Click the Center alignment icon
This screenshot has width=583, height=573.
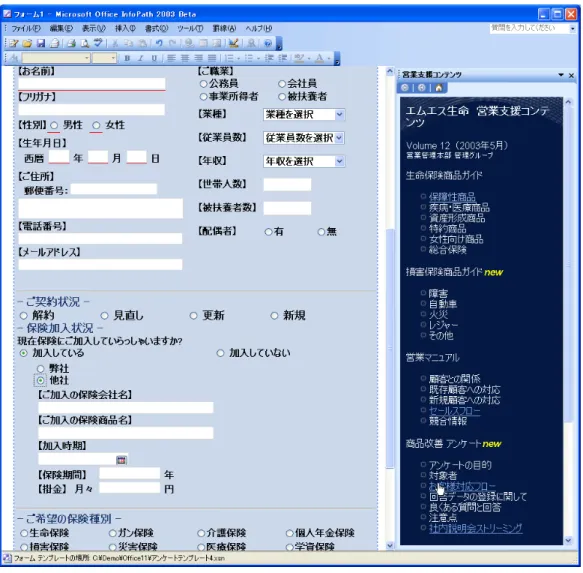pyautogui.click(x=185, y=58)
